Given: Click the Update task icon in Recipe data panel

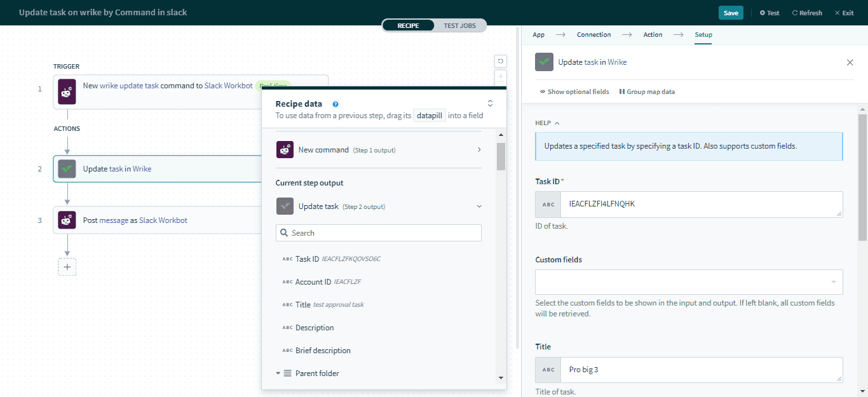Looking at the screenshot, I should (x=285, y=206).
